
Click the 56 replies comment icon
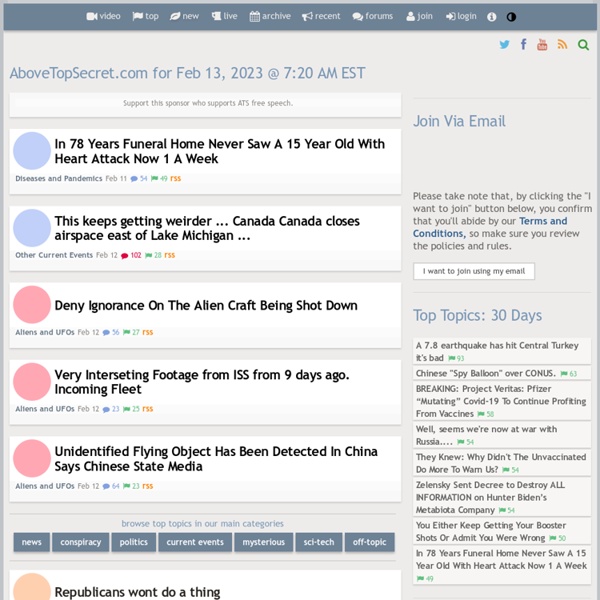111,332
